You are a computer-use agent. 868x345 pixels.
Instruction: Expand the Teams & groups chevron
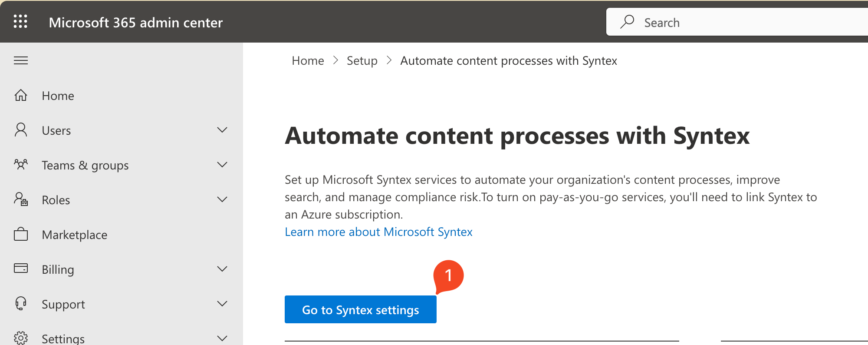tap(222, 165)
